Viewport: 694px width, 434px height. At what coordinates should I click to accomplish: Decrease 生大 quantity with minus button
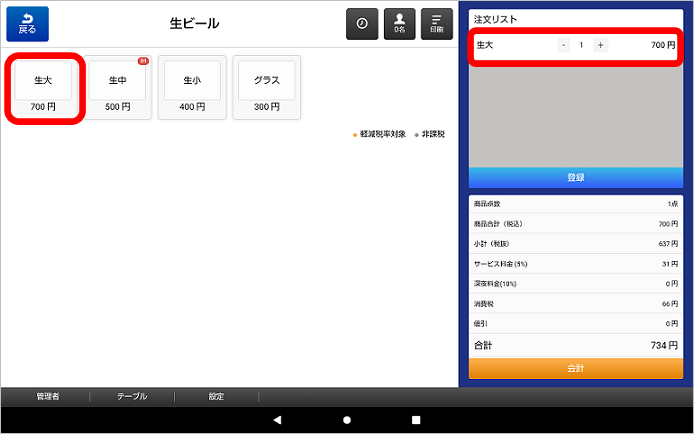564,45
